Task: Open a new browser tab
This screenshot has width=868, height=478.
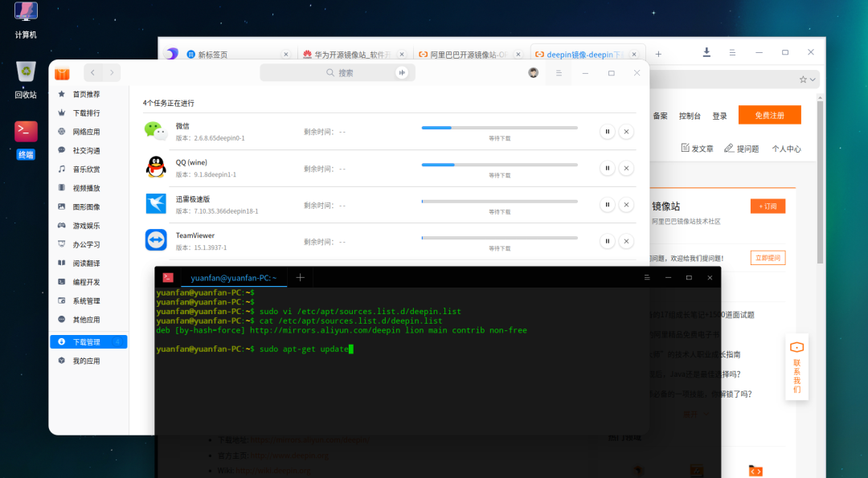Action: pos(658,54)
